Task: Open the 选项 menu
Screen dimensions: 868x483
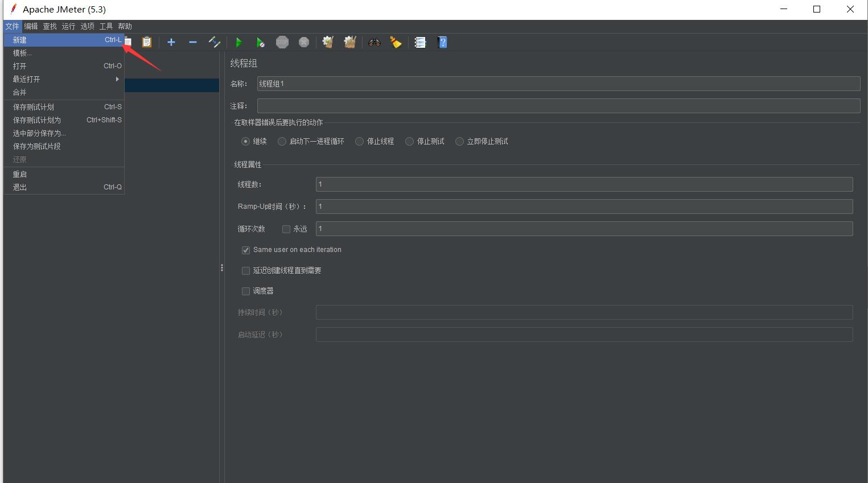Action: [x=87, y=26]
